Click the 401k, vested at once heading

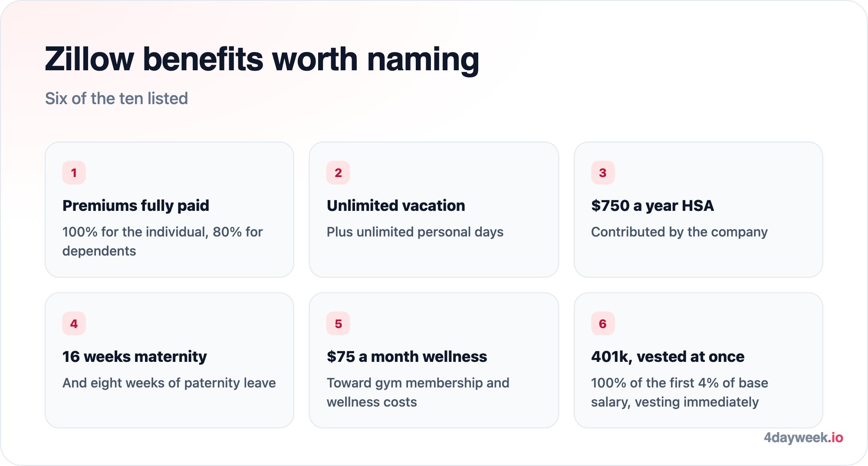(x=667, y=357)
